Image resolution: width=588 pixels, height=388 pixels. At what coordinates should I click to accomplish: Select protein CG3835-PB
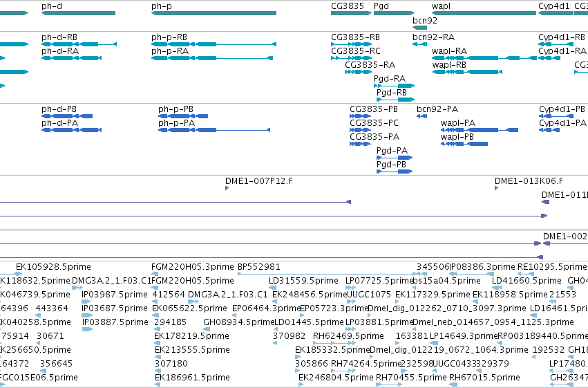(x=360, y=116)
